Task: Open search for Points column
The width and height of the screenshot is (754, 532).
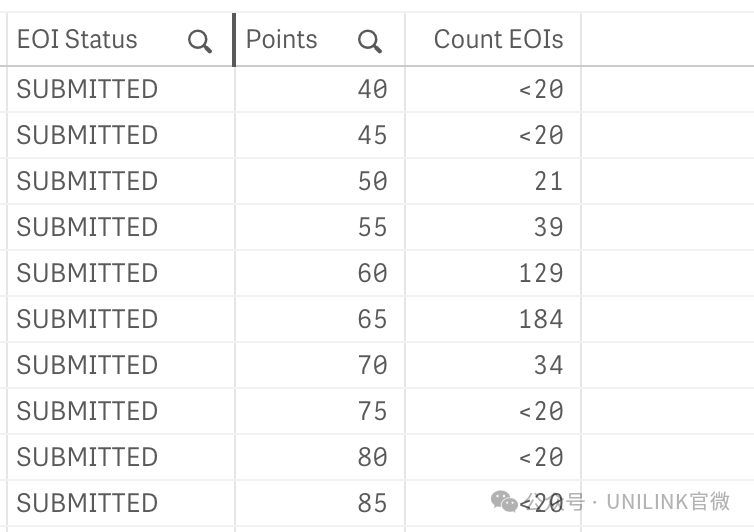Action: pyautogui.click(x=370, y=41)
